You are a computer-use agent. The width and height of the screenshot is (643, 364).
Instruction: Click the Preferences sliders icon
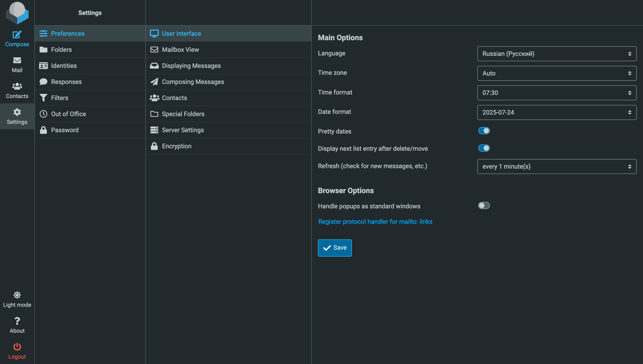pyautogui.click(x=43, y=33)
